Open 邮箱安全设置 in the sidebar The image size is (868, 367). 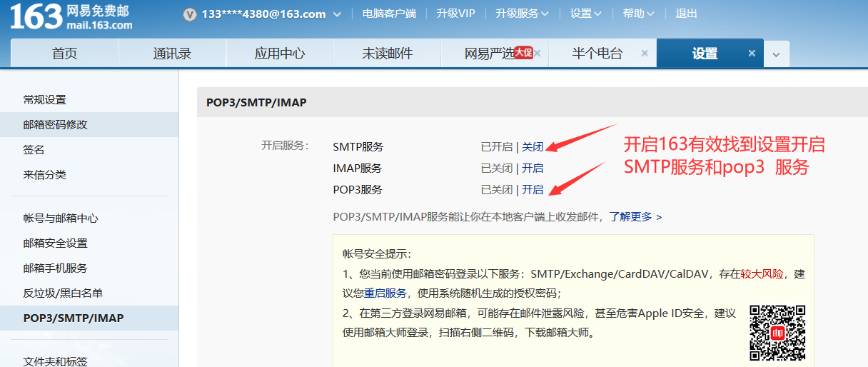point(55,243)
